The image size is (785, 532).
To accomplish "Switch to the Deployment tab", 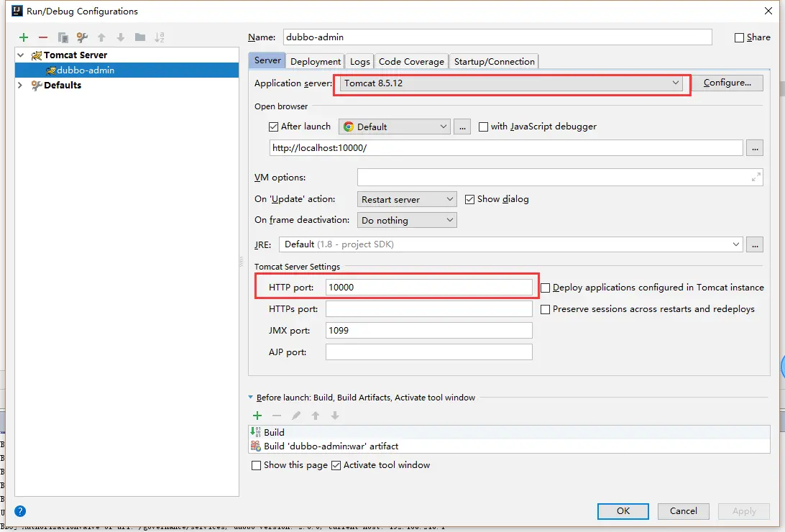I will [316, 62].
